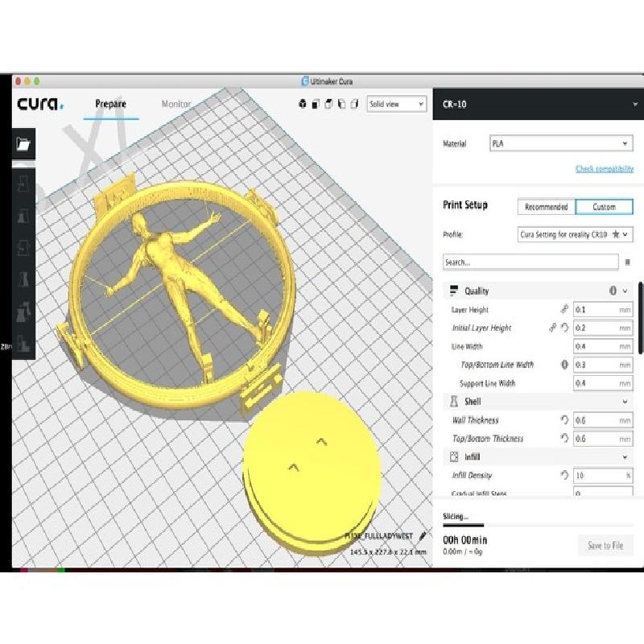Switch camera to right side view icon

[354, 104]
